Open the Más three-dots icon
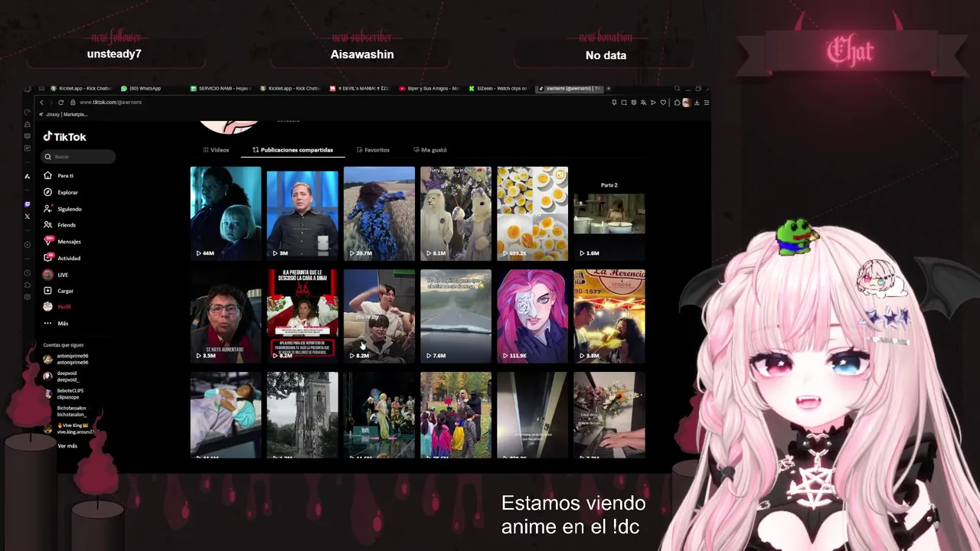The image size is (980, 551). coord(48,323)
